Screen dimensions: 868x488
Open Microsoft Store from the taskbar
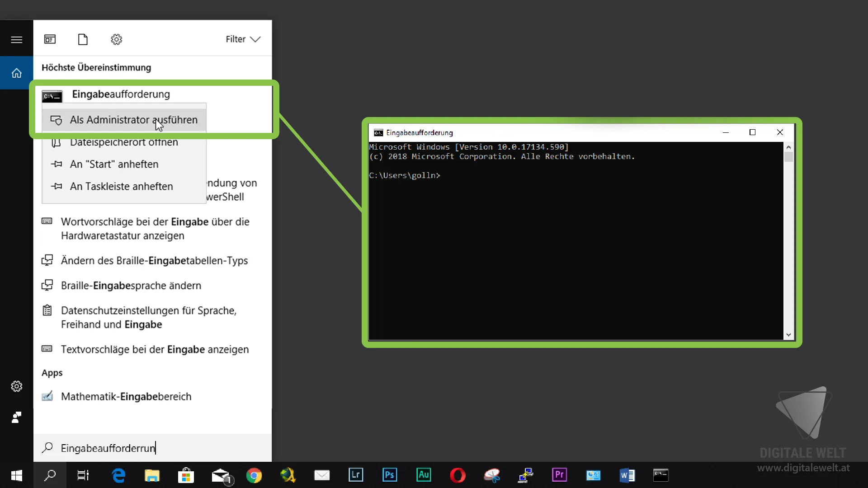tap(186, 475)
